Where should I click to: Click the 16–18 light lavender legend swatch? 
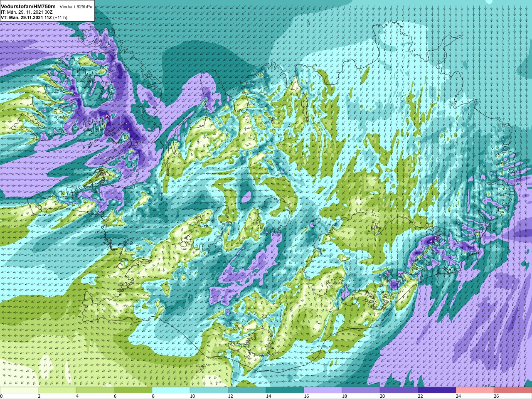(x=323, y=390)
